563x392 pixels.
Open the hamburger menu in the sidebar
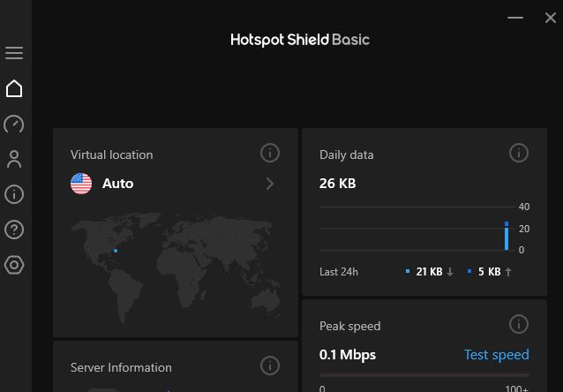pos(14,53)
